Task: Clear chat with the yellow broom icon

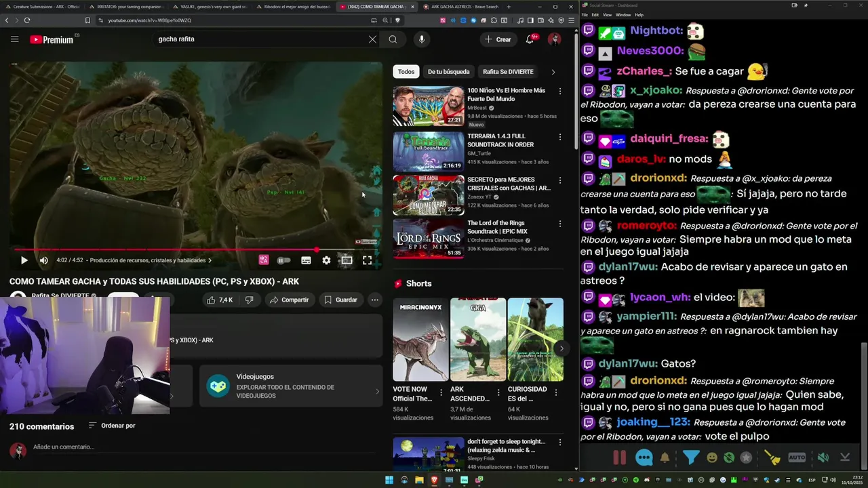Action: point(772,457)
